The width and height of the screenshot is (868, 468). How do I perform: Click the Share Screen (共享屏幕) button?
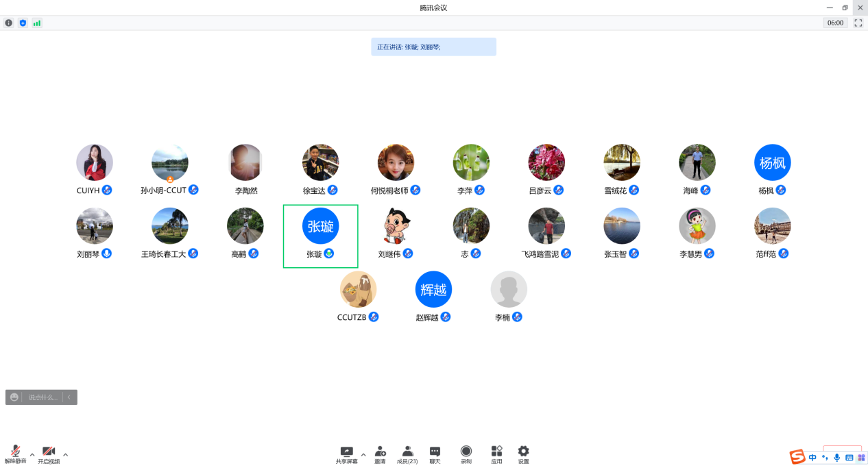[x=346, y=454]
